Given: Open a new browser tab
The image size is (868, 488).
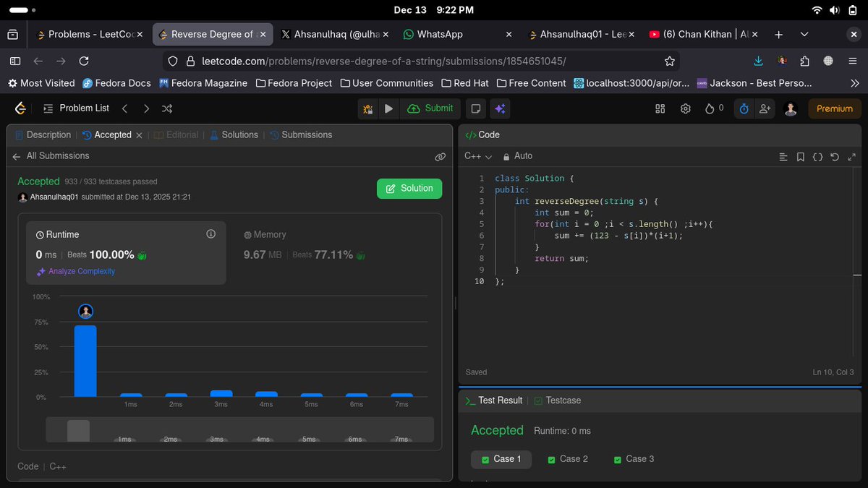Looking at the screenshot, I should click(x=778, y=34).
